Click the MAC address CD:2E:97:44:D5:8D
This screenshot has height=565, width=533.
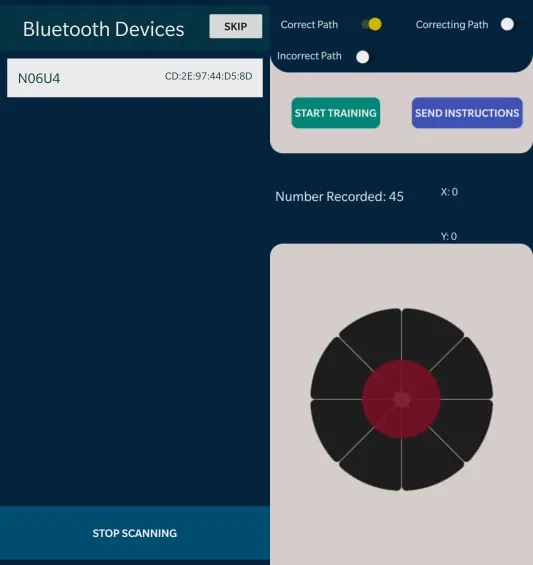(x=208, y=76)
